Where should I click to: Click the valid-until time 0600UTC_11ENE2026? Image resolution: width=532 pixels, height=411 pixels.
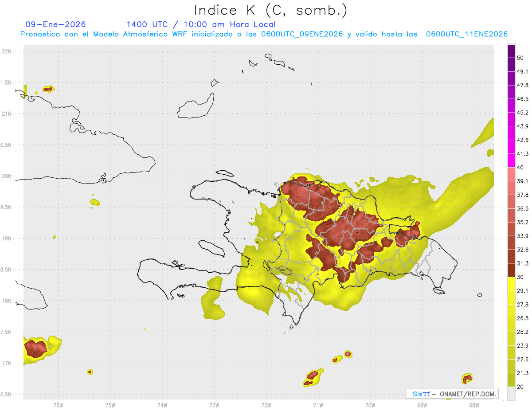pyautogui.click(x=466, y=34)
